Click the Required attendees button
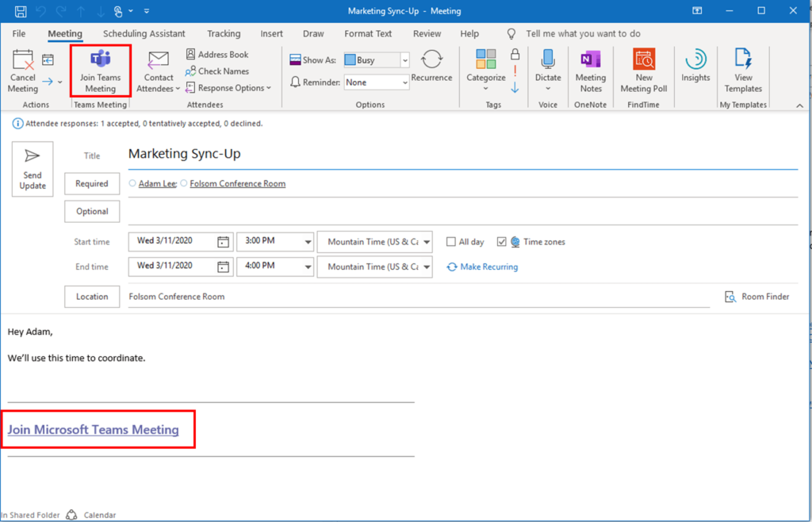 92,183
